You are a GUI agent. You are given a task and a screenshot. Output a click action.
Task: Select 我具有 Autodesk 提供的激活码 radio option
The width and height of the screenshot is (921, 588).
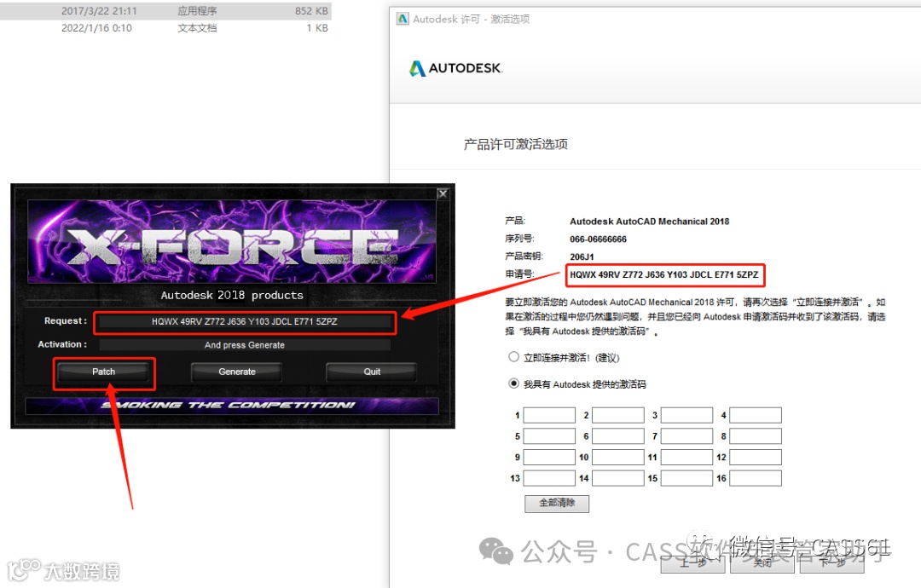pos(514,383)
